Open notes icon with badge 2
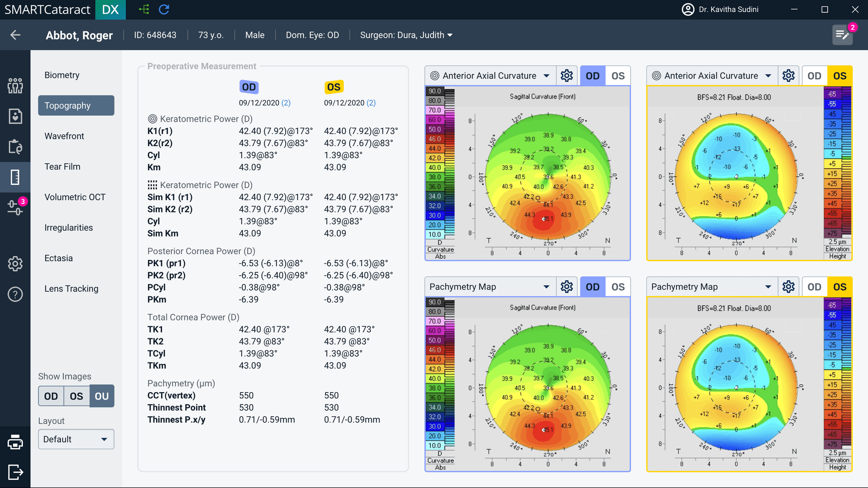The width and height of the screenshot is (868, 488). pyautogui.click(x=842, y=35)
